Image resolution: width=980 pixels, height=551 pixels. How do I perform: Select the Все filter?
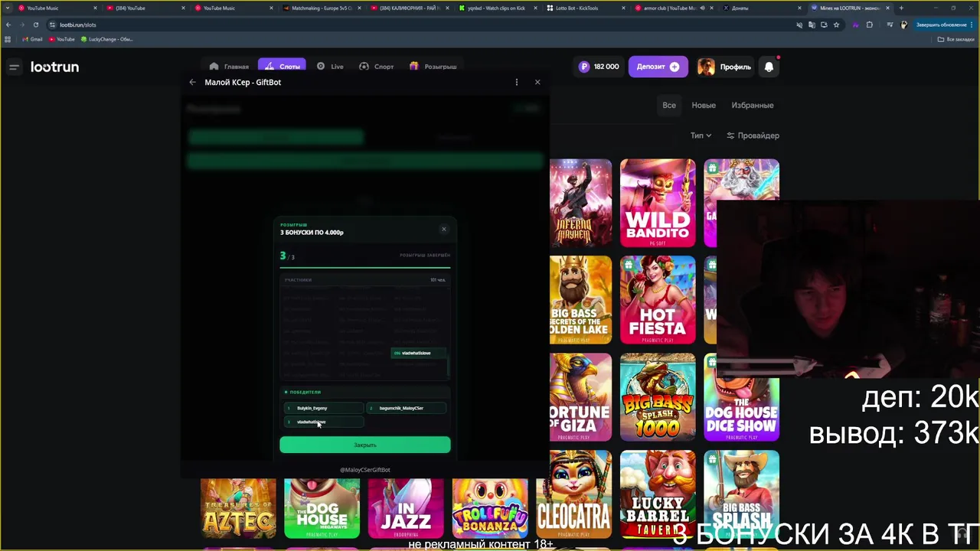[x=669, y=106]
